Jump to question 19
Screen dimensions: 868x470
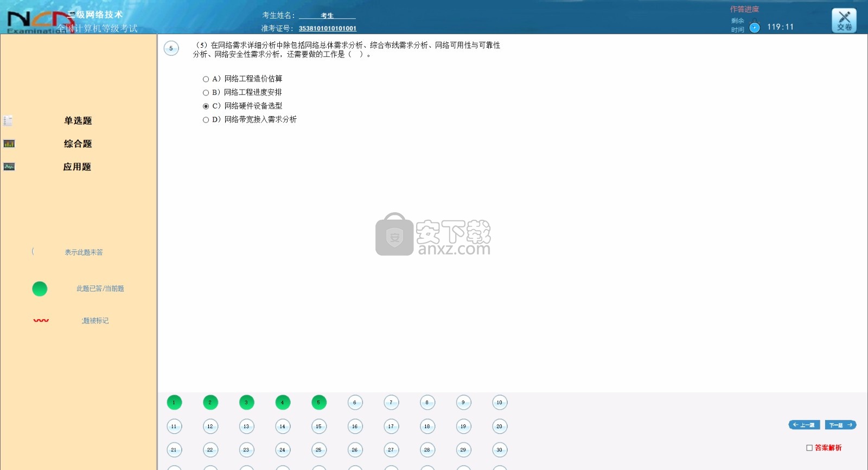pos(463,426)
